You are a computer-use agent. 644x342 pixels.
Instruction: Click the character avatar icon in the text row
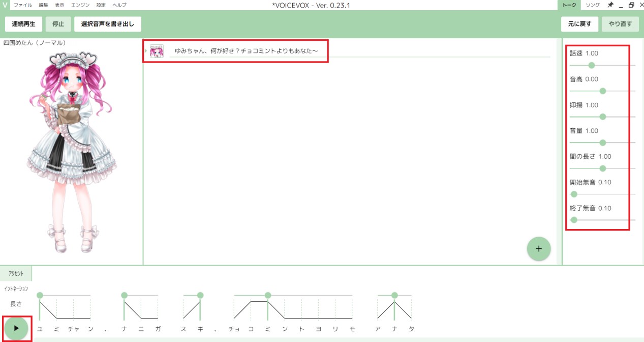point(157,51)
